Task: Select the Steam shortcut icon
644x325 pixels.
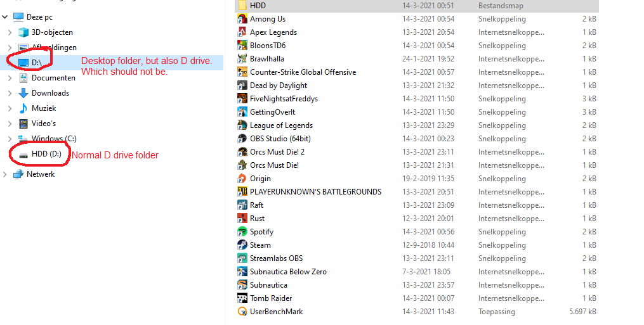Action: click(x=242, y=245)
